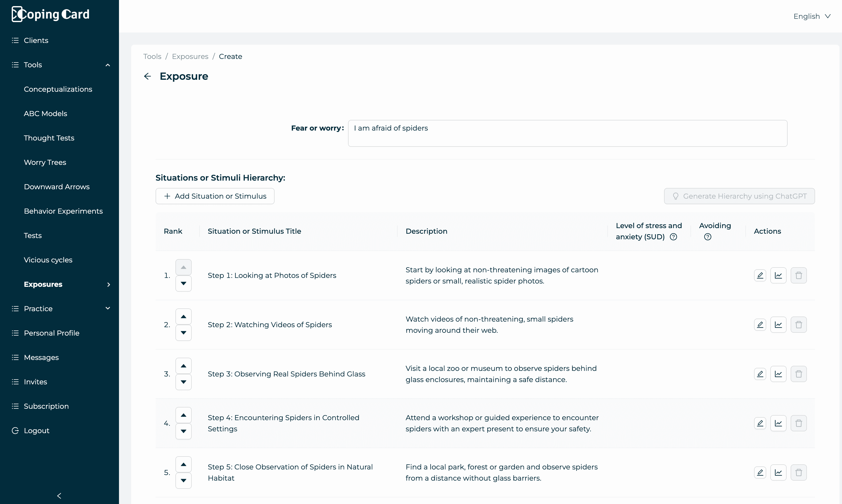Click edit pencil icon for Step 4
The width and height of the screenshot is (842, 504).
click(x=760, y=423)
